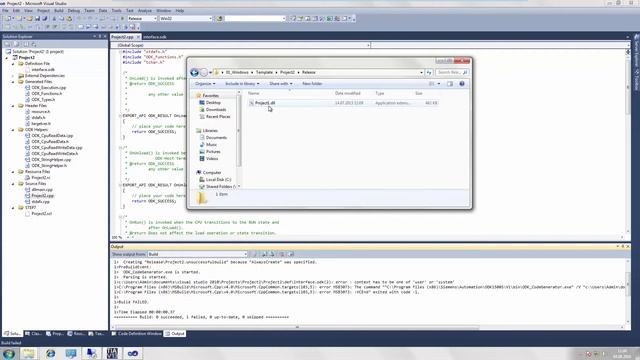Click the Explorer address bar refresh icon
The height and width of the screenshot is (360, 640).
[429, 72]
